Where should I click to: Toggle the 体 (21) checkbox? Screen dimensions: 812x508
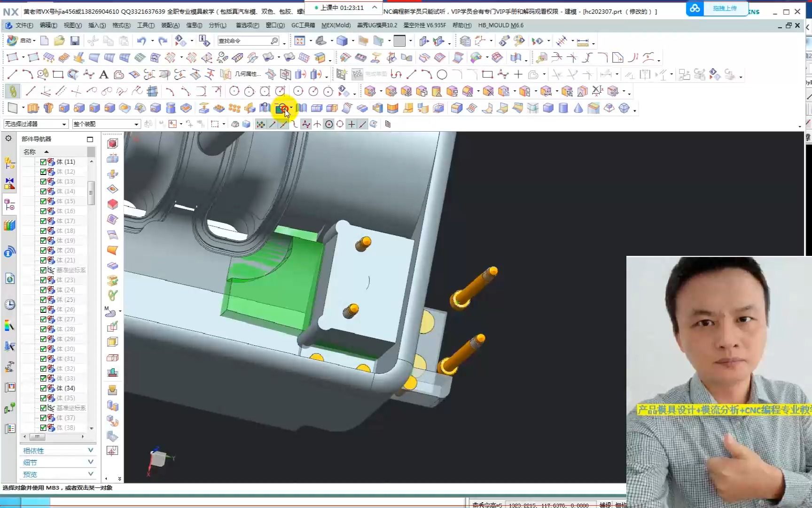(x=43, y=260)
